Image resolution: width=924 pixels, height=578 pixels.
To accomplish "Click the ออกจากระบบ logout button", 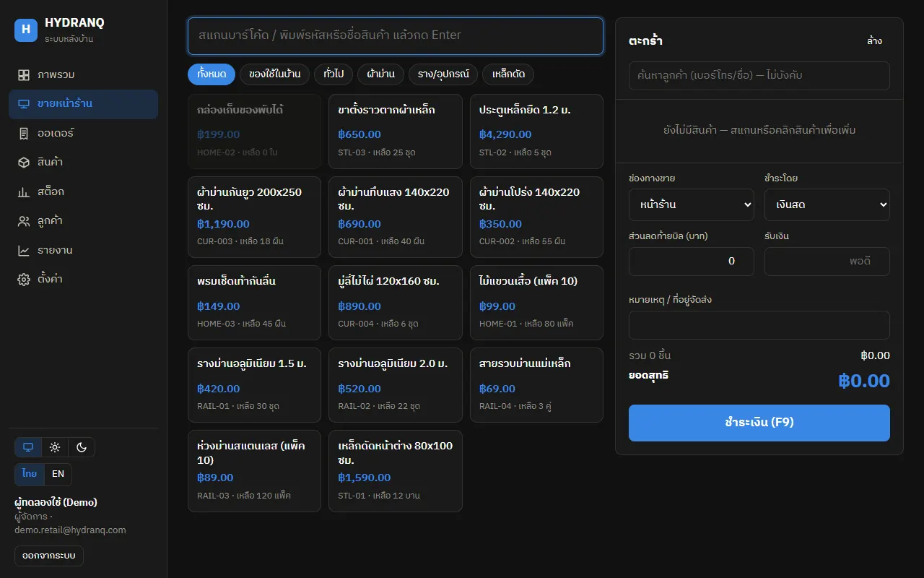I will 49,556.
